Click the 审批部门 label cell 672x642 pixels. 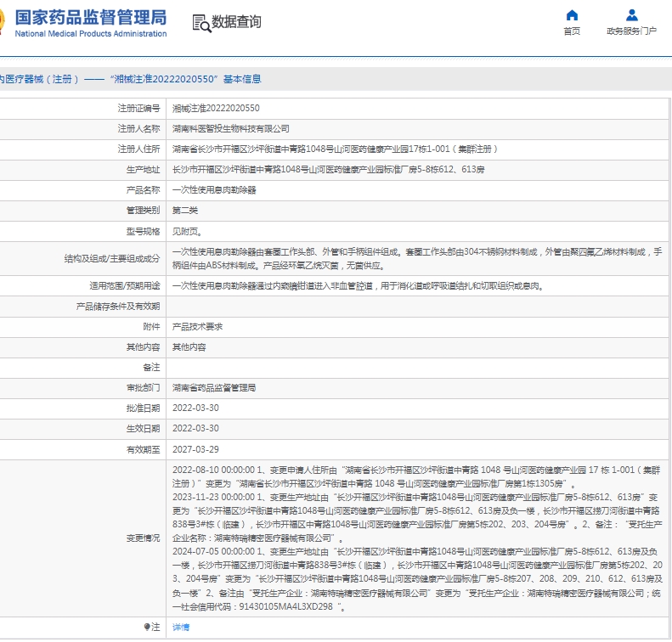[143, 388]
